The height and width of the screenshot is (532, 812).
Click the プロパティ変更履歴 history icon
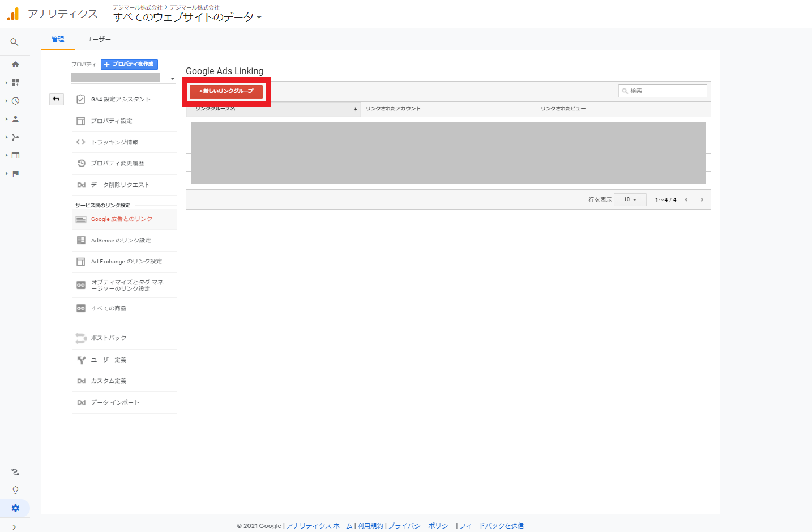(x=81, y=163)
